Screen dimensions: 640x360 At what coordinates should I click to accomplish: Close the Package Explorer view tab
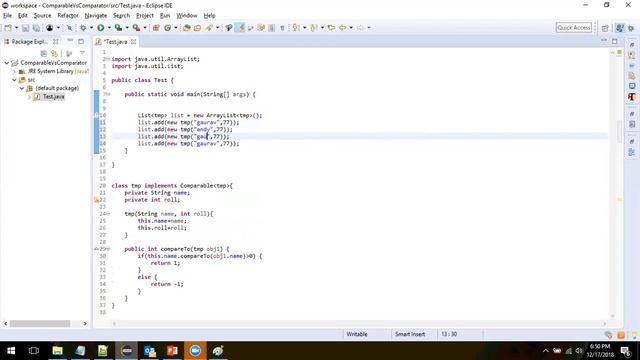[56, 42]
